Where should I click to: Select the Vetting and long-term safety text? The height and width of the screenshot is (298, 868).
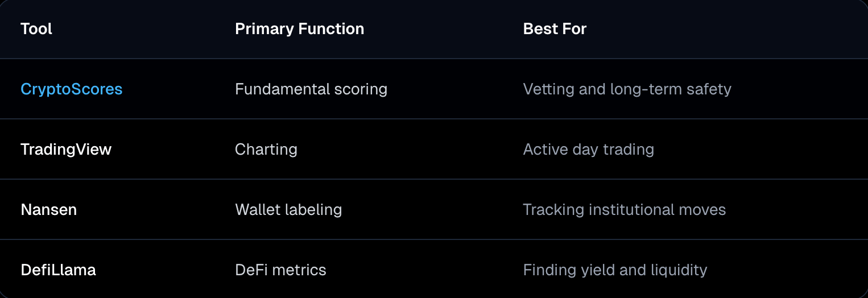[627, 89]
